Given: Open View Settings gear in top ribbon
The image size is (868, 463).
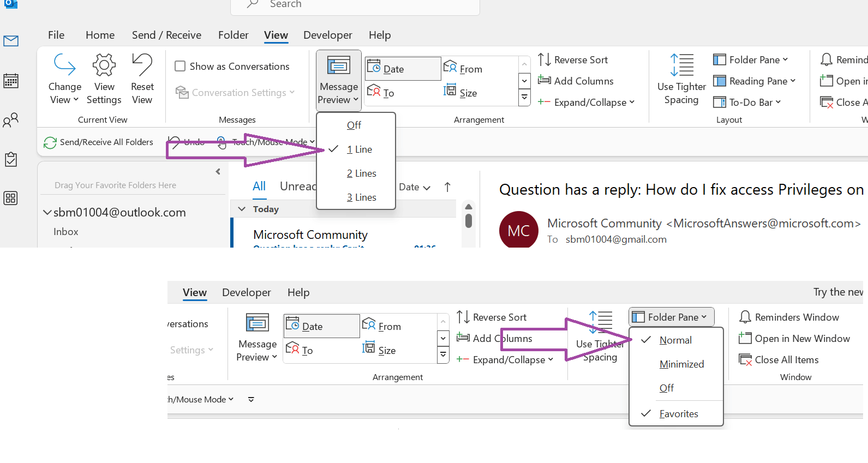Looking at the screenshot, I should (104, 79).
